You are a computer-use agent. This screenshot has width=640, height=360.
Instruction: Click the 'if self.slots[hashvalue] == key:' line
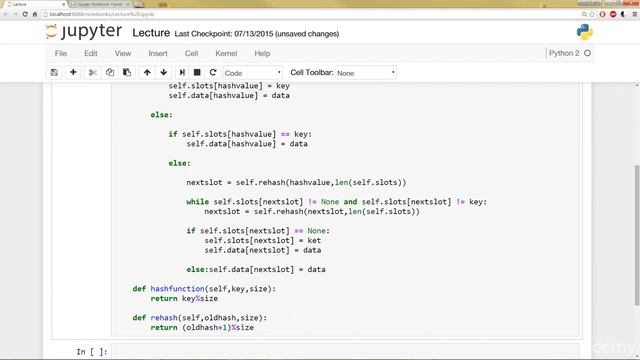click(240, 134)
